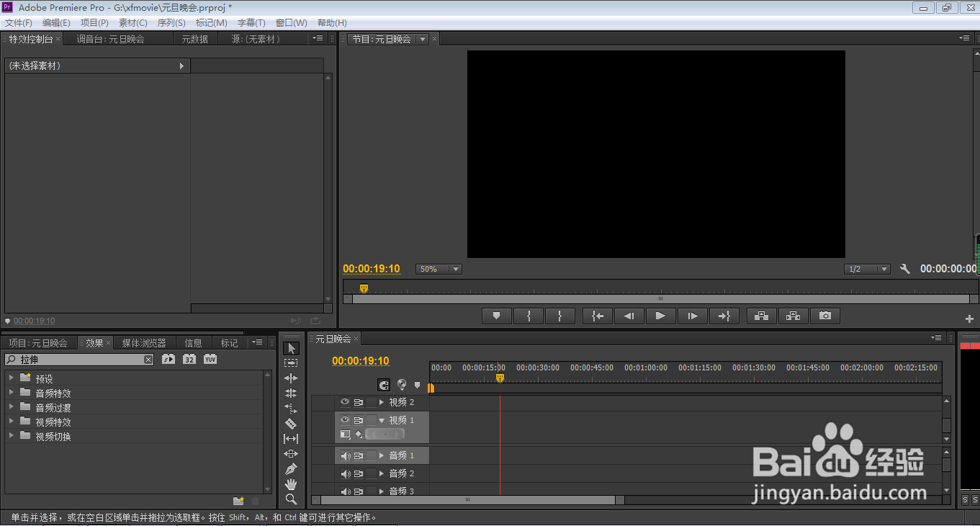The image size is (980, 526).
Task: Switch to 项目: 元旦晚会 tab
Action: 37,343
